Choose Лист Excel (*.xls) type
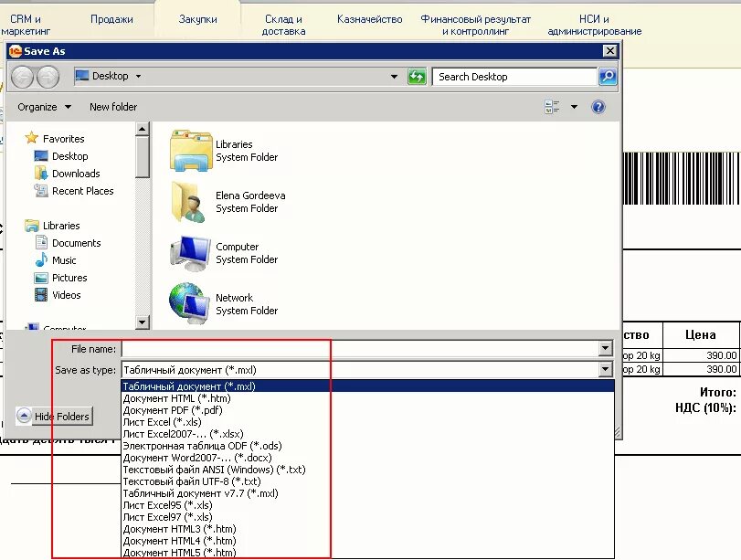741x560 pixels. (367, 422)
